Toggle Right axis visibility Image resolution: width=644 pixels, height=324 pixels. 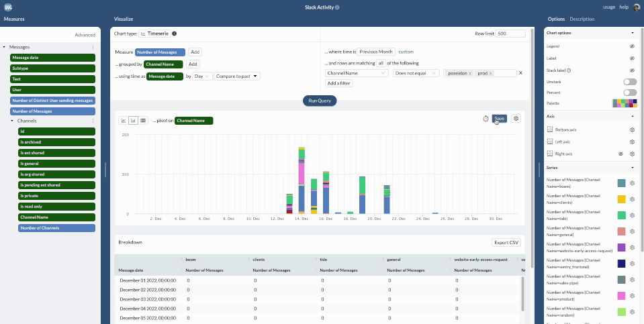[x=621, y=154]
